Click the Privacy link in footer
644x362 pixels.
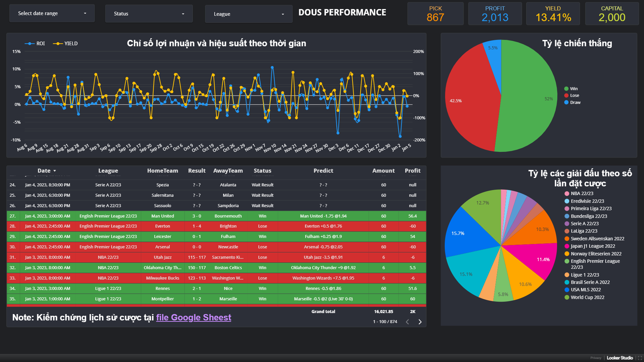pyautogui.click(x=596, y=358)
